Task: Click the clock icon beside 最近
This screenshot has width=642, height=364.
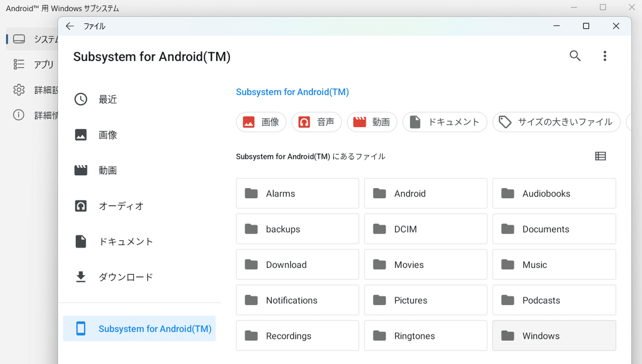Action: click(x=81, y=99)
